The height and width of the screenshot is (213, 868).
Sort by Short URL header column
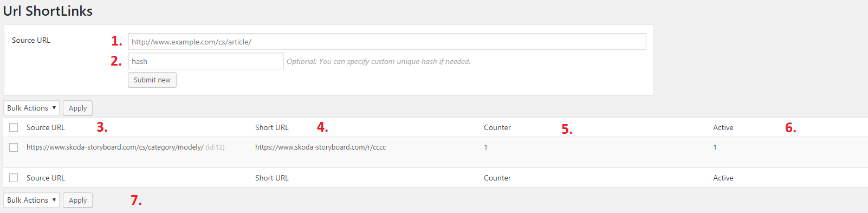pyautogui.click(x=272, y=127)
